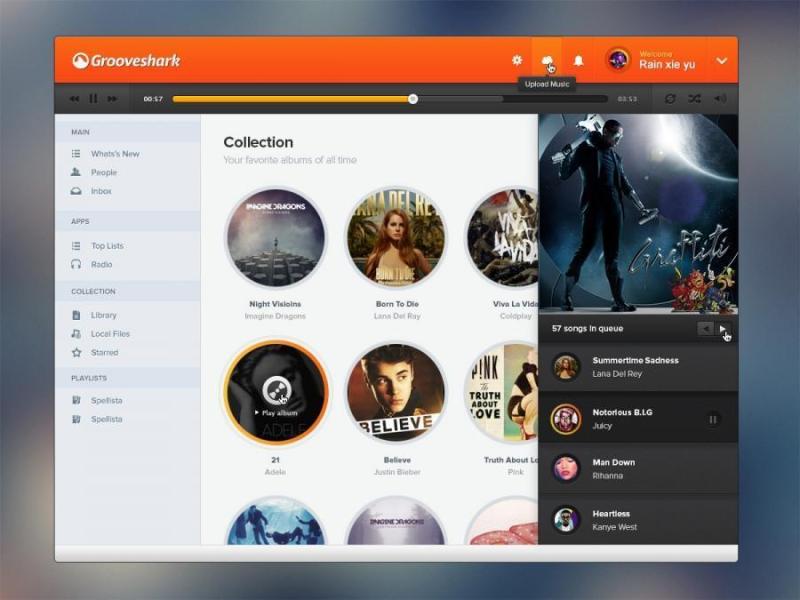
Task: Skip to next track with fast-forward icon
Action: (x=112, y=99)
